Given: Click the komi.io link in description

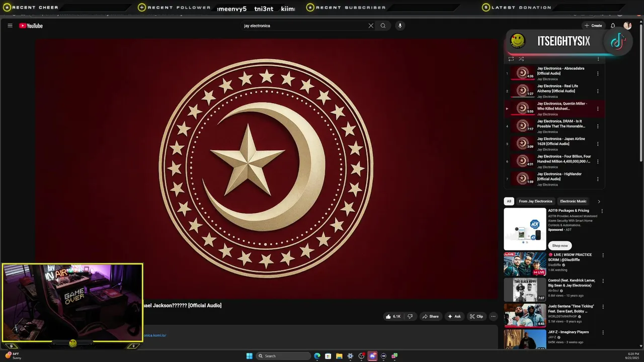Looking at the screenshot, I should pos(154,335).
